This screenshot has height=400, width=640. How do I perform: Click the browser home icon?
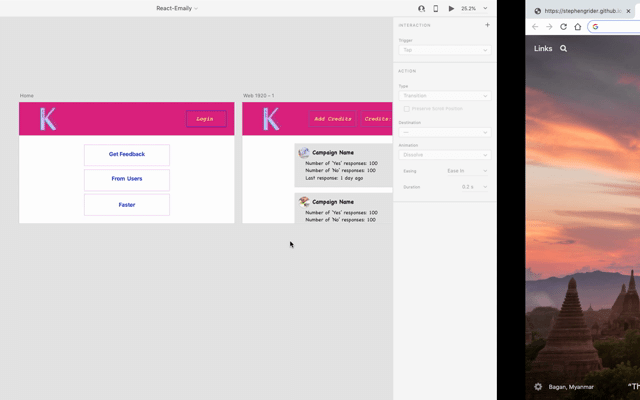(x=578, y=27)
